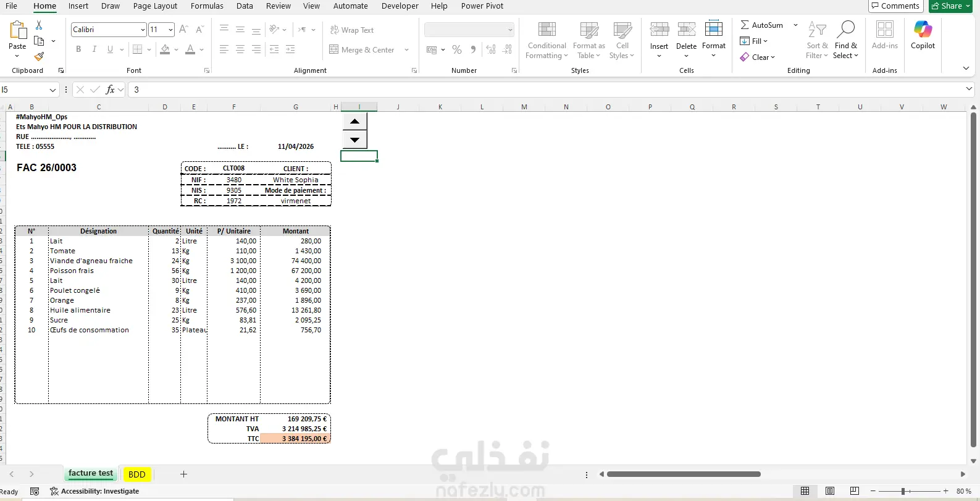Click the Delete cells icon
The image size is (980, 501).
[x=687, y=29]
